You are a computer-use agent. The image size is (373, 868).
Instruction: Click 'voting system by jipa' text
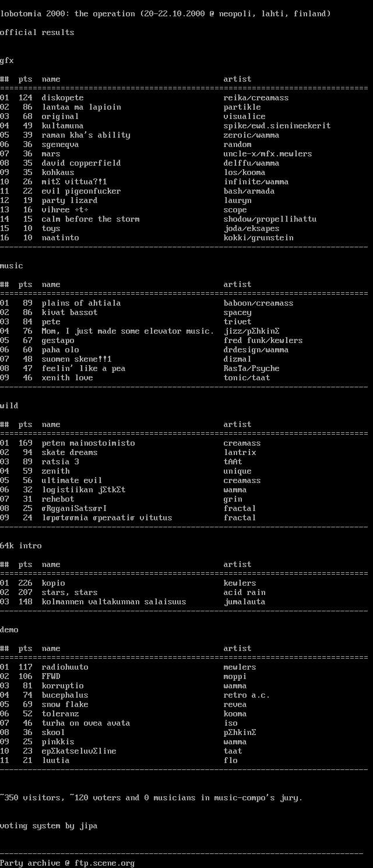(48, 826)
